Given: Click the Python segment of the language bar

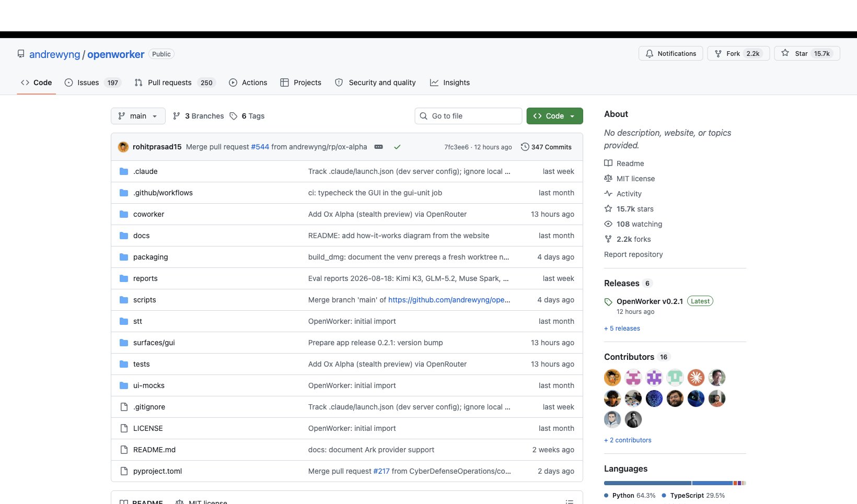Looking at the screenshot, I should click(x=647, y=483).
